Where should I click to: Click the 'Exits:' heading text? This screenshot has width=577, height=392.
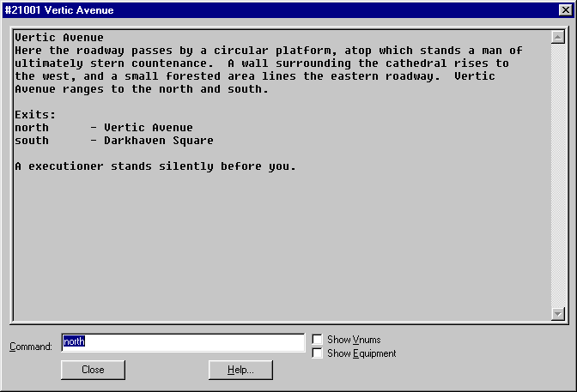point(35,115)
